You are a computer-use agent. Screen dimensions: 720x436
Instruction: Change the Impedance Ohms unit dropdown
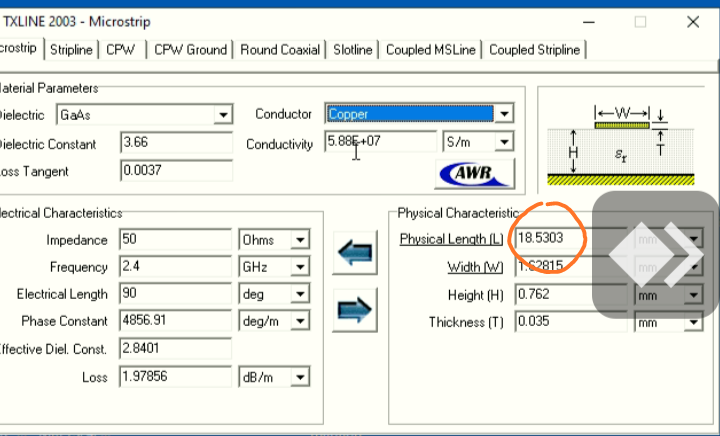(x=300, y=241)
